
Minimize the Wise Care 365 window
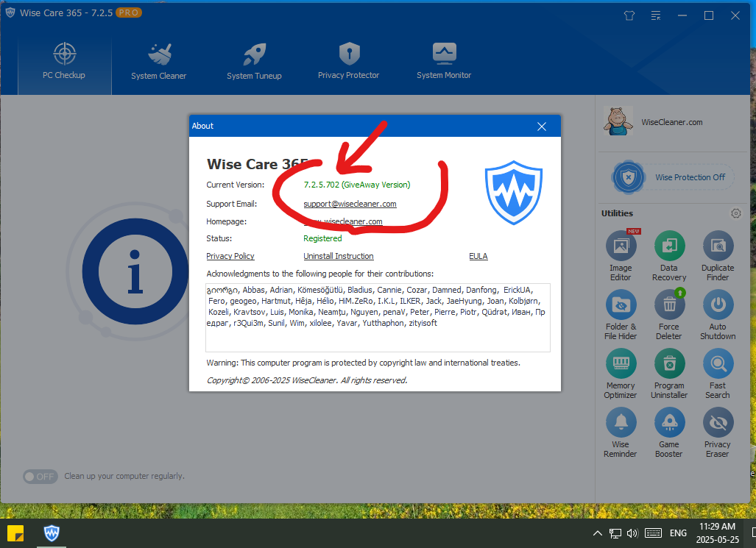pyautogui.click(x=682, y=15)
